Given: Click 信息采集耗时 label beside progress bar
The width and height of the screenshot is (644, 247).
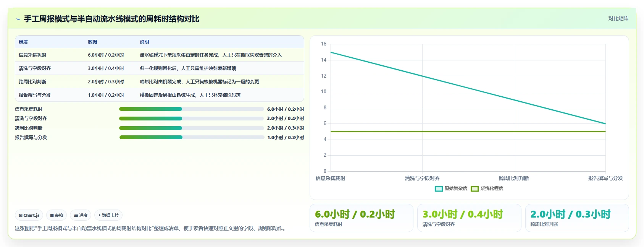Looking at the screenshot, I should pos(29,109).
